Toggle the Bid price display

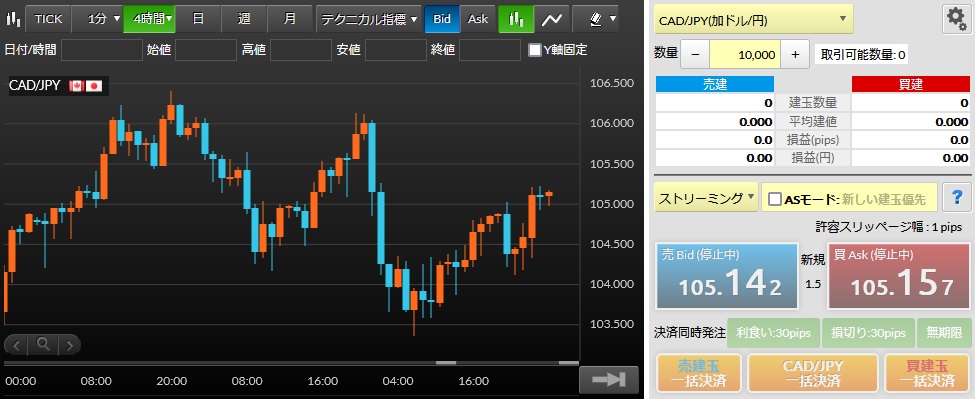pyautogui.click(x=442, y=19)
